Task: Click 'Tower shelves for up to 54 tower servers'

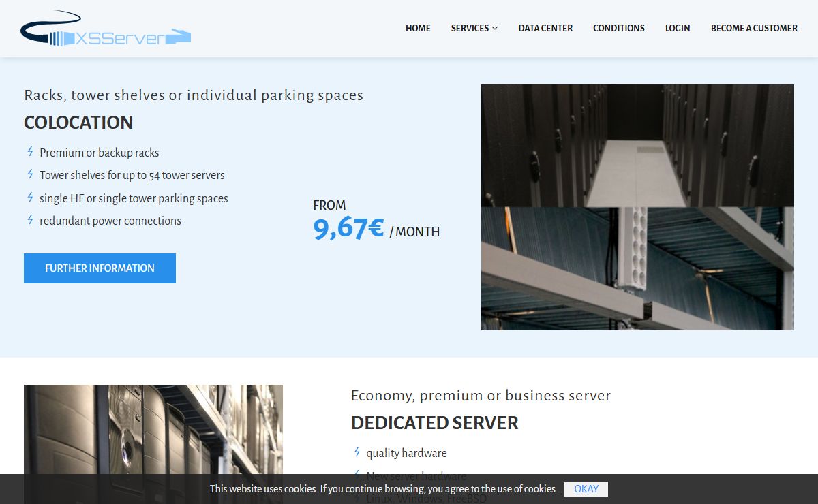Action: (132, 175)
